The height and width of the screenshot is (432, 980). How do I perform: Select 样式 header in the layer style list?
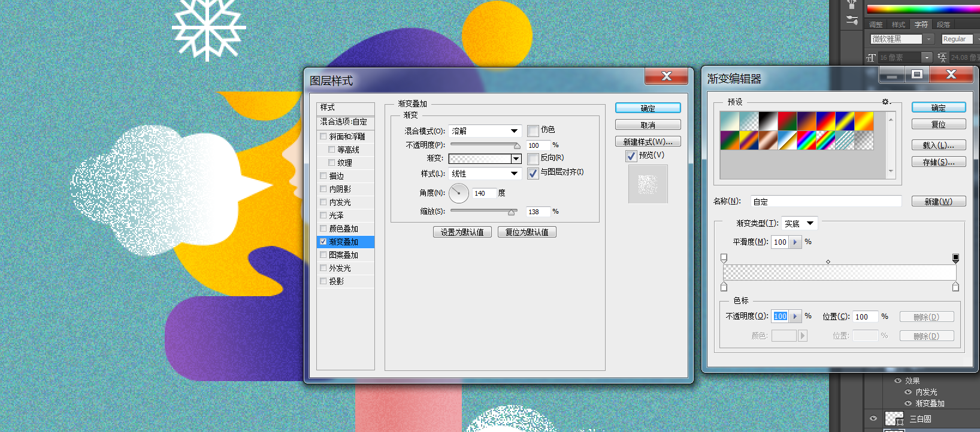(x=346, y=108)
